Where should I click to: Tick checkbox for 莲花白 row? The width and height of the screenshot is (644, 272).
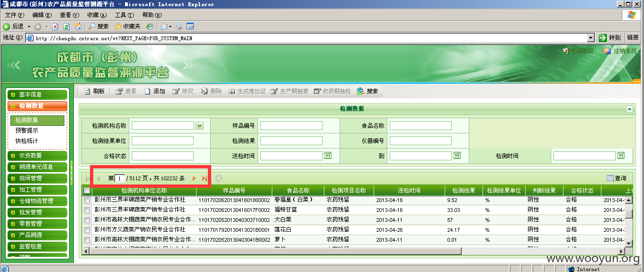[x=87, y=230]
